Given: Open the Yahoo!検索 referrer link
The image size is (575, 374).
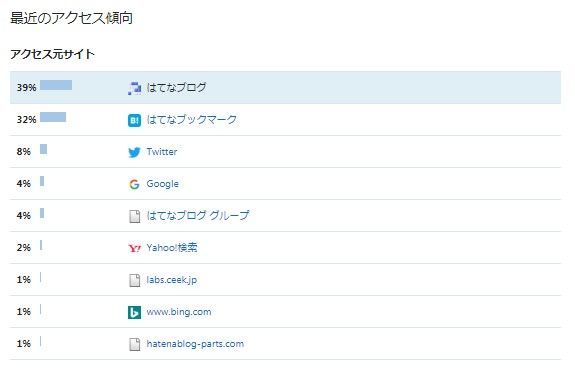Looking at the screenshot, I should [x=172, y=248].
